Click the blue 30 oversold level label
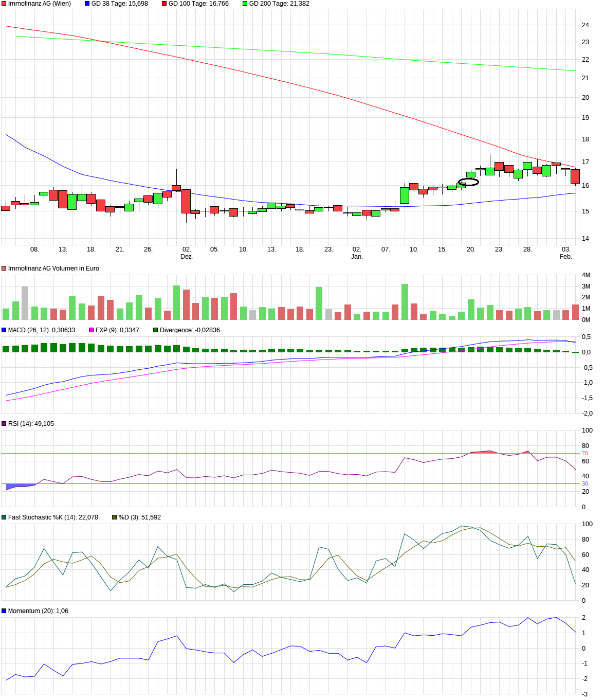The width and height of the screenshot is (604, 700). tap(585, 484)
